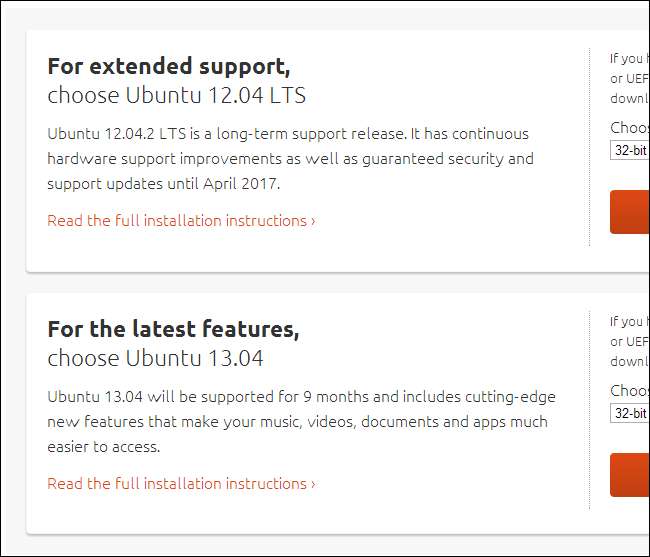Expand the 32-bit dropdown for Ubuntu 13.04

click(x=630, y=413)
